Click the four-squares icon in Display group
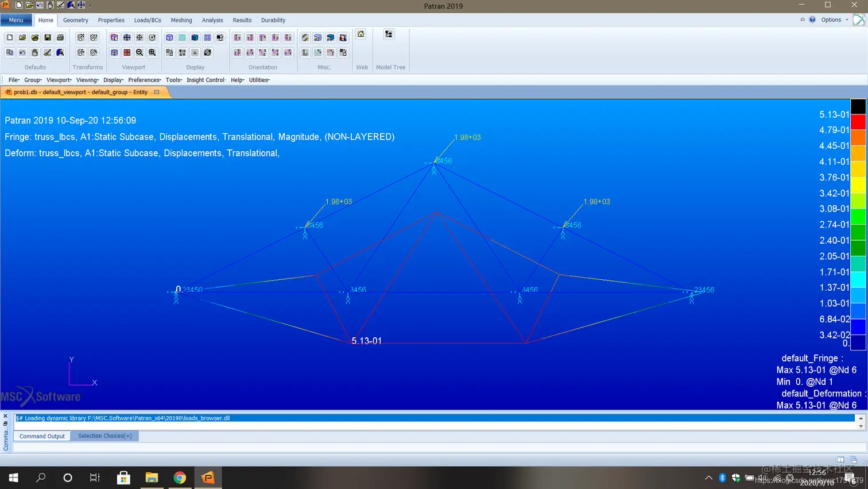Screen dimensions: 868x489 pyautogui.click(x=207, y=37)
